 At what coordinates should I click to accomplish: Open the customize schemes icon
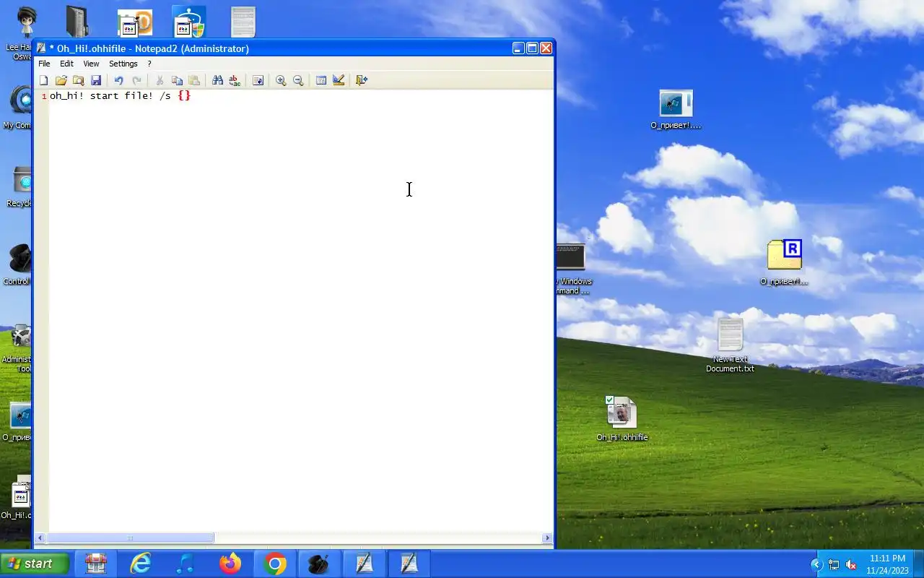(x=339, y=80)
